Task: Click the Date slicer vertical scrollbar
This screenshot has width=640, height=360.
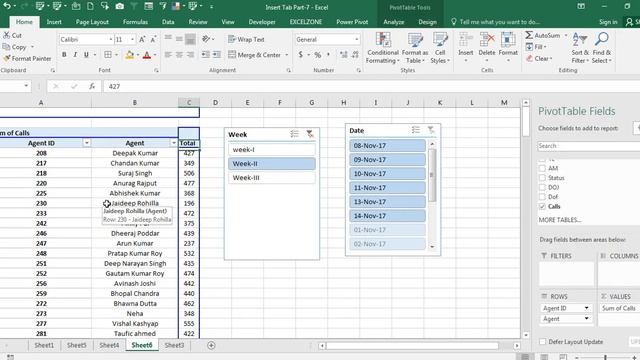Action: [x=432, y=176]
